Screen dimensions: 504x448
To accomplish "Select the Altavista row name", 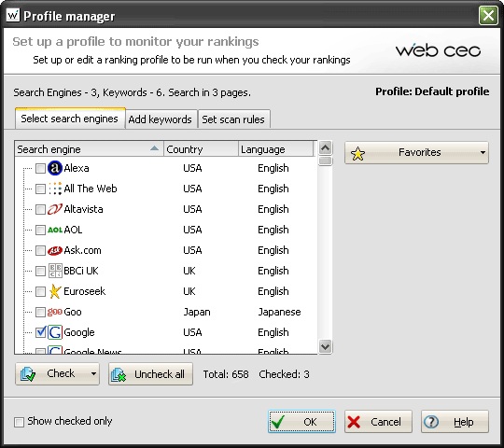I will pyautogui.click(x=83, y=209).
